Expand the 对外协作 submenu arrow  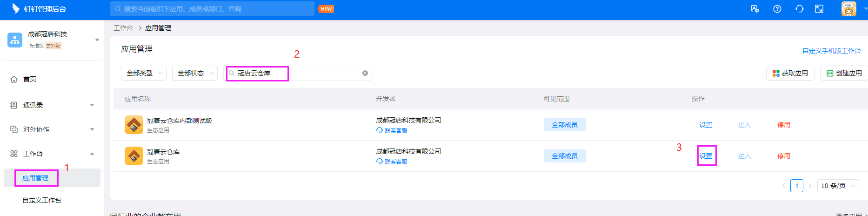pos(92,129)
